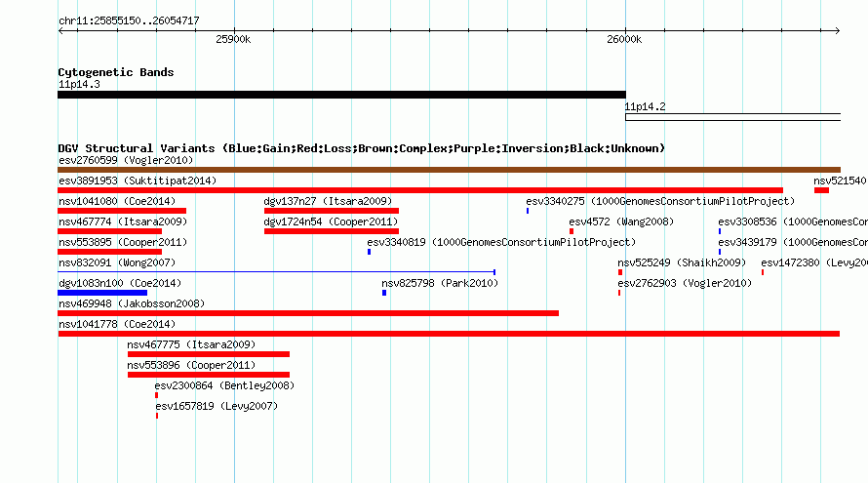Open esv1657819 (Levy2007) variant label
The width and height of the screenshot is (868, 483).
217,407
